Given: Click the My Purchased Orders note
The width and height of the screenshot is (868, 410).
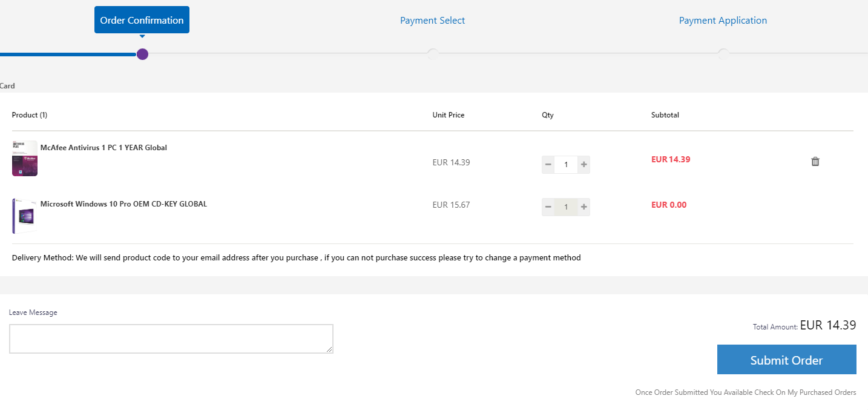Looking at the screenshot, I should point(746,392).
